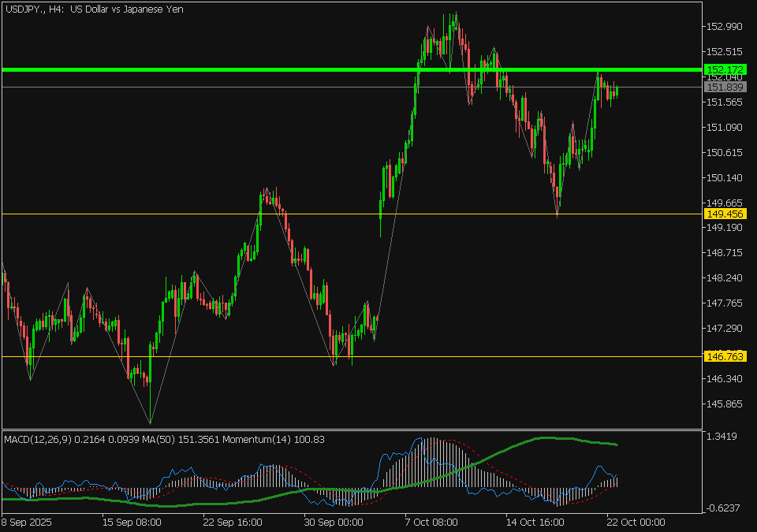The image size is (757, 532).
Task: Click the gray 151.839 current price label
Action: tap(724, 87)
